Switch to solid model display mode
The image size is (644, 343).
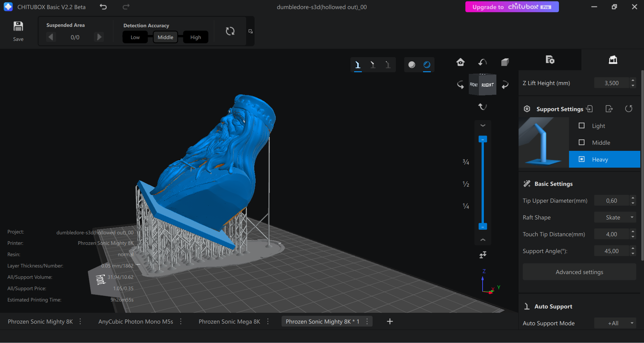(412, 65)
